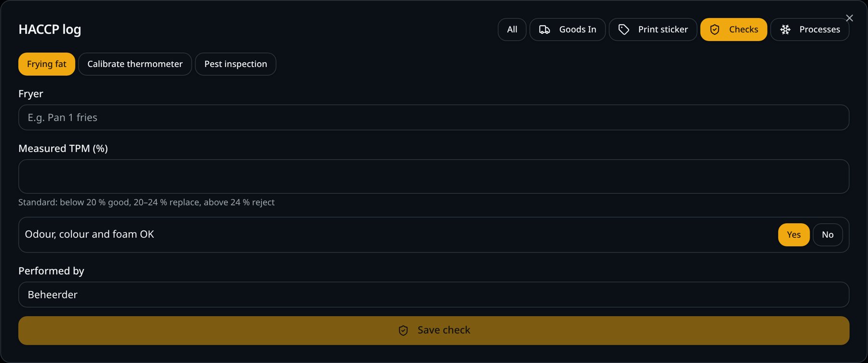Close the HACCP log dialog

(849, 18)
